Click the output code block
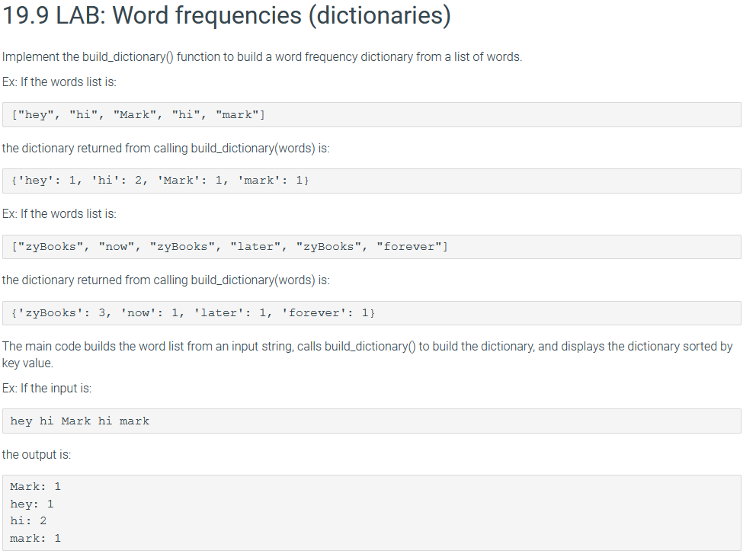 tap(372, 513)
